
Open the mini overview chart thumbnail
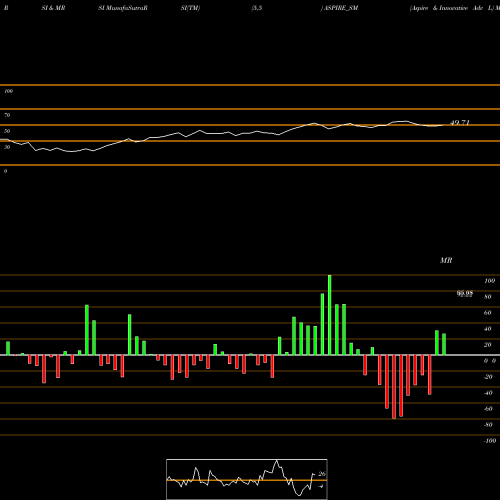tap(247, 479)
